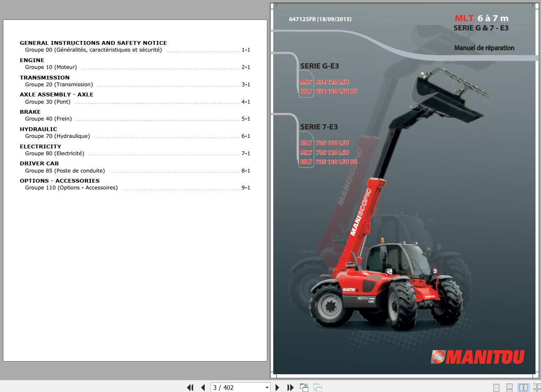
Task: Click the ENGINE heading
Action: coord(32,60)
